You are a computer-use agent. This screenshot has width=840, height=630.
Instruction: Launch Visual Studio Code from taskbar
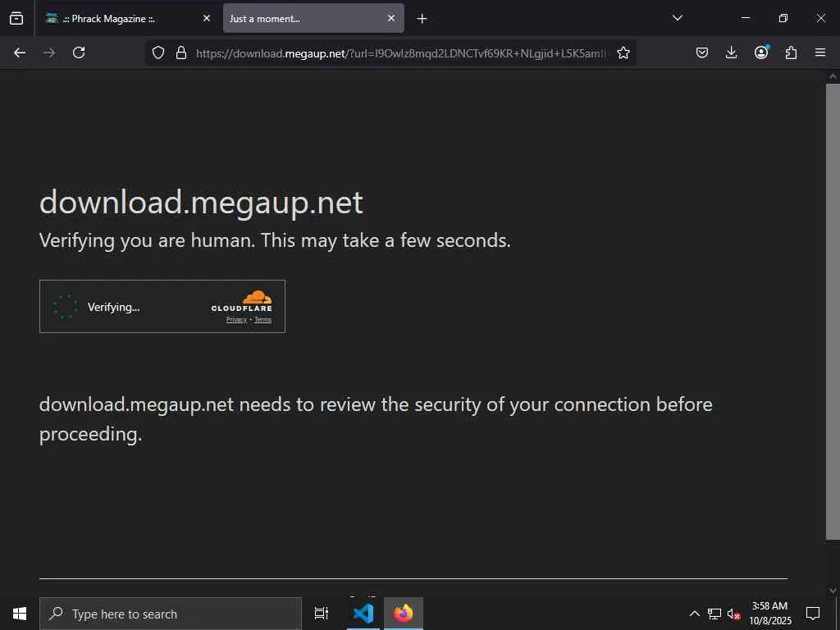tap(363, 614)
